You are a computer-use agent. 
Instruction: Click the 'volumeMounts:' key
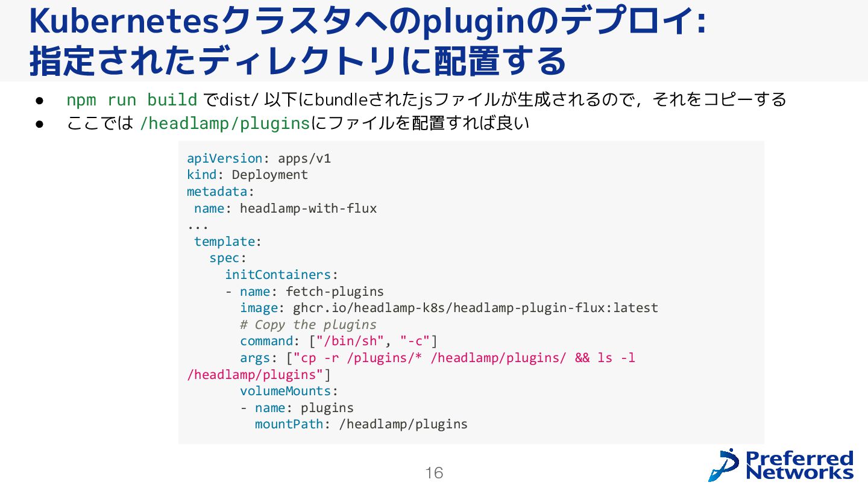click(289, 391)
